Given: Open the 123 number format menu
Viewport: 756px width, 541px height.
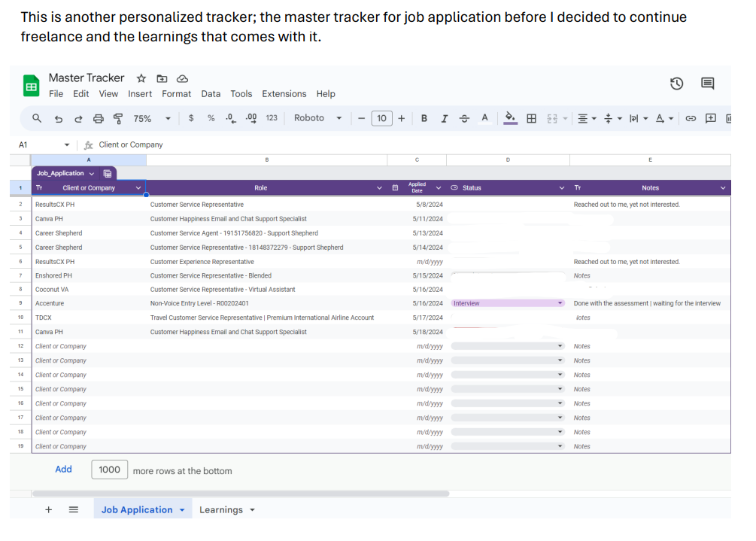Looking at the screenshot, I should coord(272,118).
